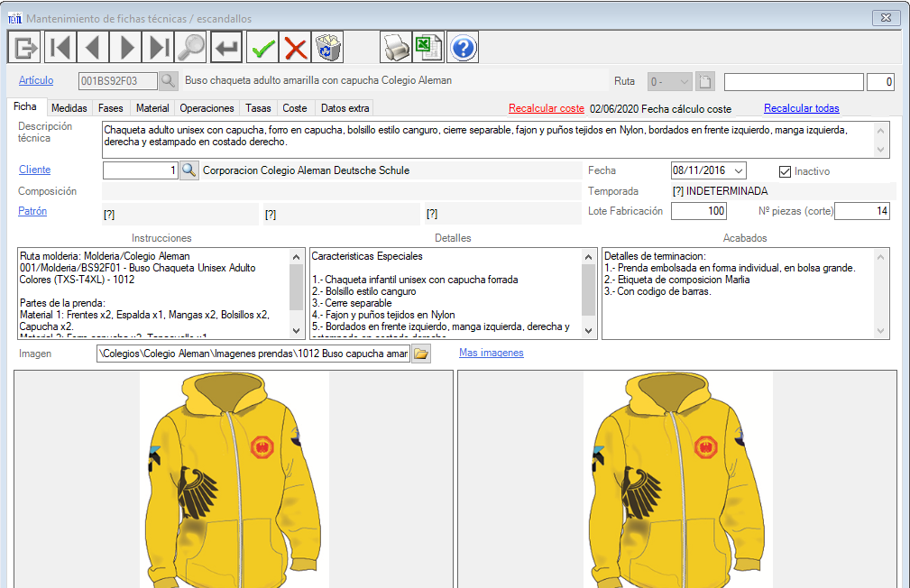910x588 pixels.
Task: Click the Recalcular coste link
Action: [546, 108]
